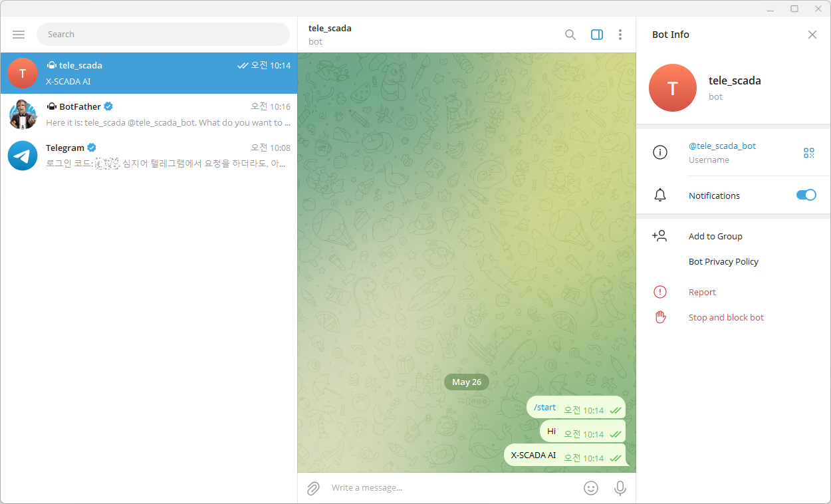Click the X-SCADA AI message bubble
This screenshot has height=504, width=831.
point(564,455)
